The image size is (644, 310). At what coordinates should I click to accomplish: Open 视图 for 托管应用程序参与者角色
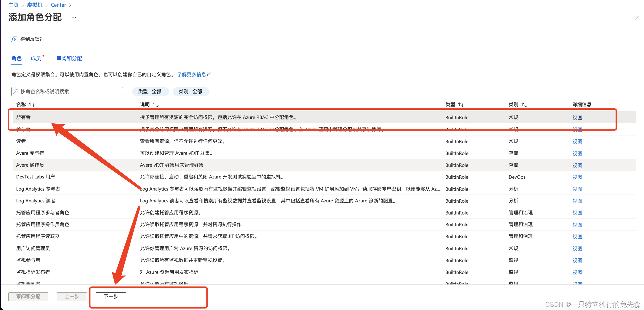pos(577,213)
